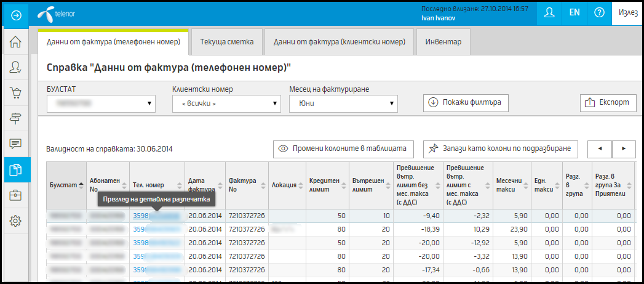Image resolution: width=644 pixels, height=284 pixels.
Task: Open the Home icon in the sidebar
Action: pyautogui.click(x=15, y=41)
